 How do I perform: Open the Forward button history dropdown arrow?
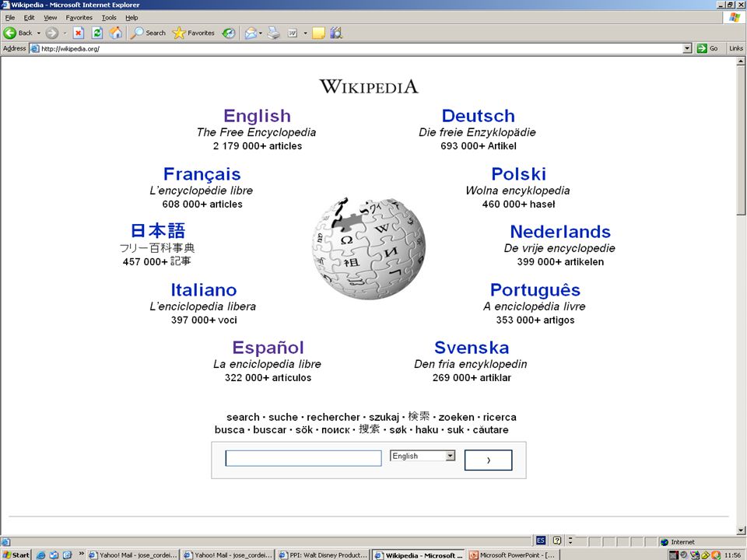(65, 33)
